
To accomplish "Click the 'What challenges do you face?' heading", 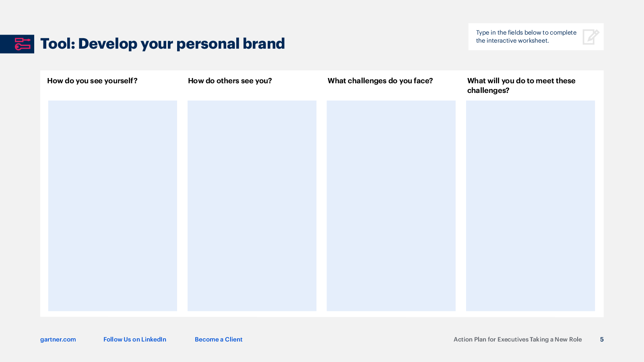I will [380, 81].
